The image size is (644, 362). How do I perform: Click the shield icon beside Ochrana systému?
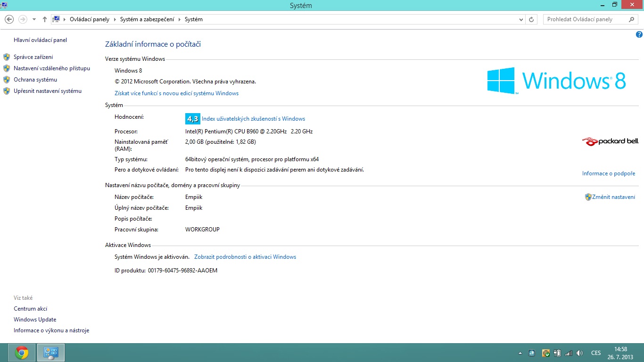coord(7,80)
